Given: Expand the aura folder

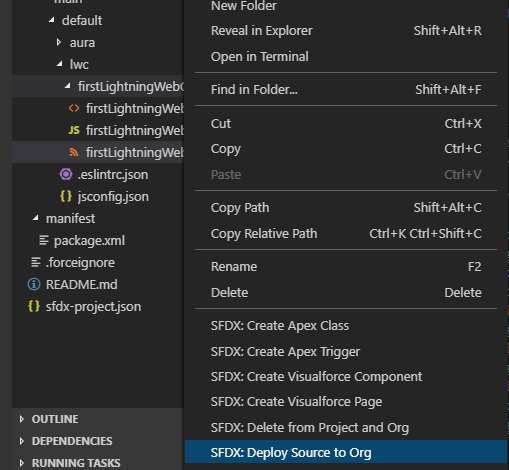Looking at the screenshot, I should 59,42.
